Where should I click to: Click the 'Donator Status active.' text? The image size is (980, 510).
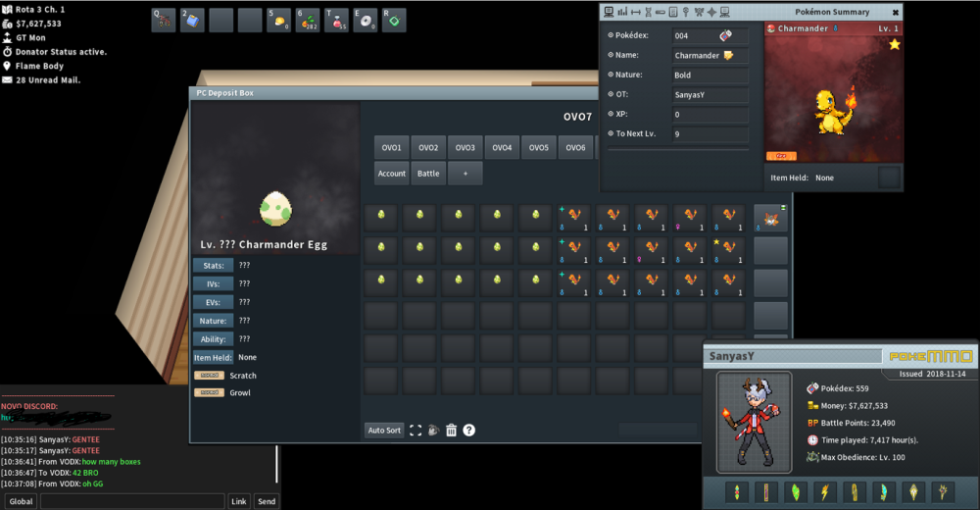tap(61, 52)
